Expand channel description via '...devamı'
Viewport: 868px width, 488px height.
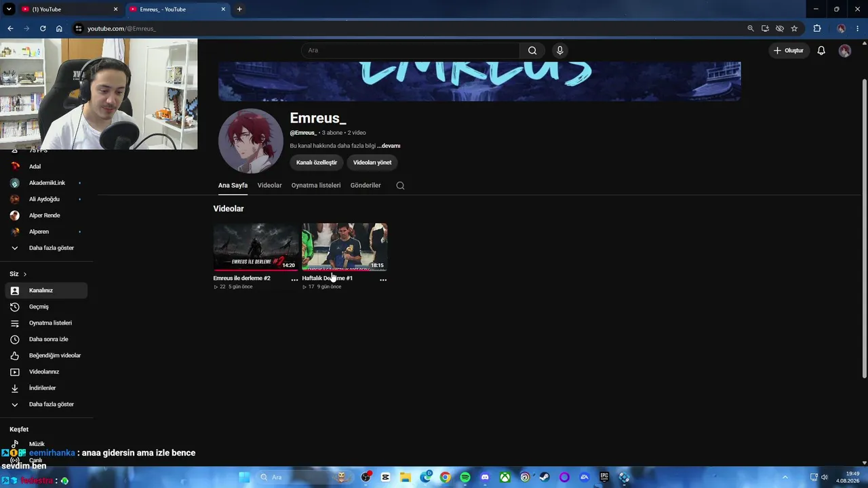pos(389,146)
